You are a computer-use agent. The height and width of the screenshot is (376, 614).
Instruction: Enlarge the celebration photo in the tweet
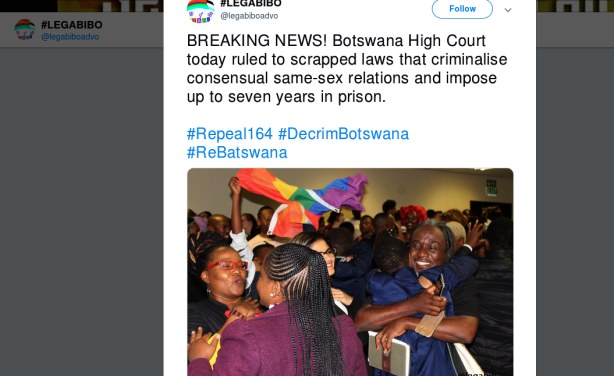click(350, 272)
